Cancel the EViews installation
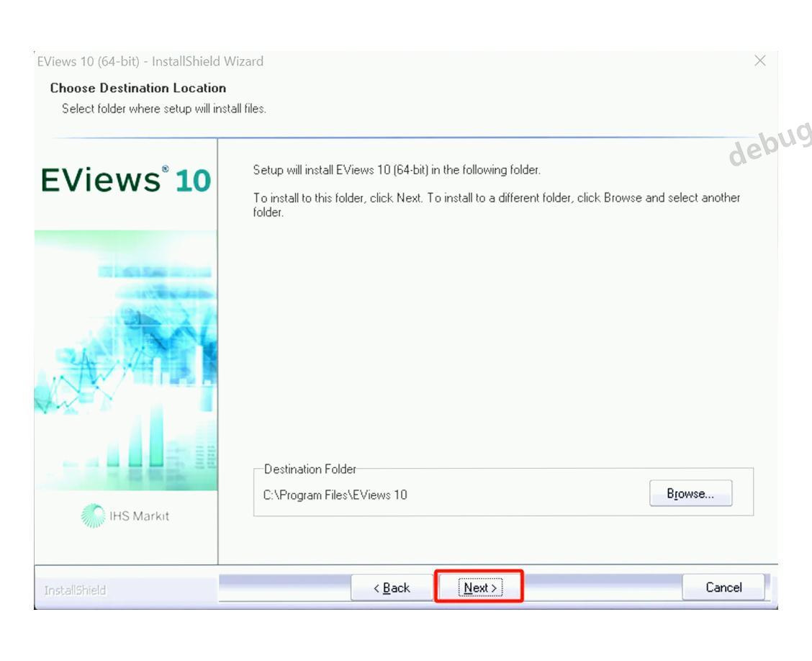 pyautogui.click(x=723, y=587)
